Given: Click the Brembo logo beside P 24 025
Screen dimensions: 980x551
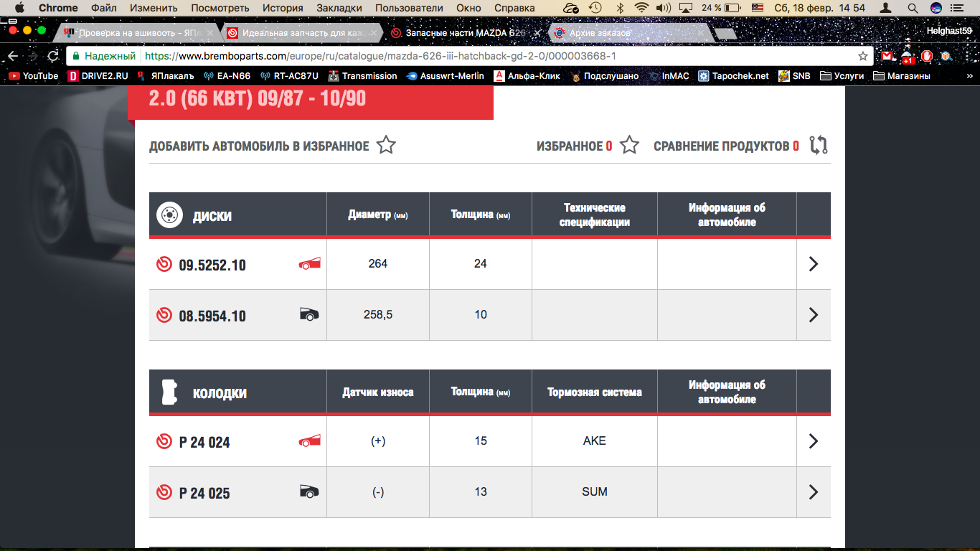Looking at the screenshot, I should 164,492.
